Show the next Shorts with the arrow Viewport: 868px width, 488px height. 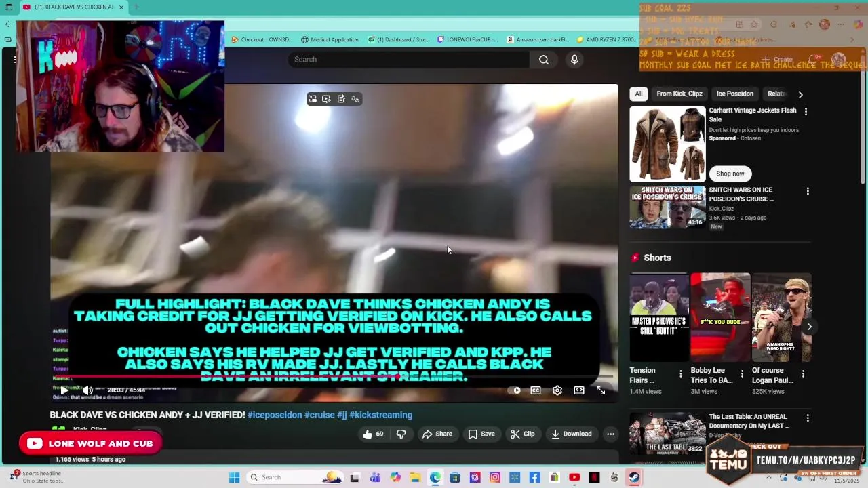point(809,327)
